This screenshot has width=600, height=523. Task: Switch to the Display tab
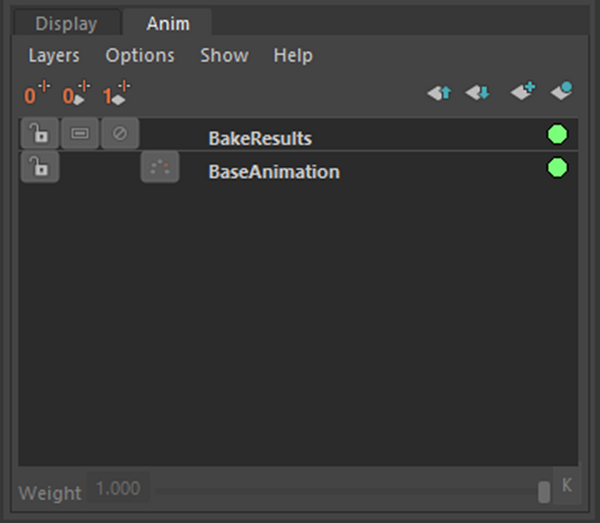tap(66, 24)
